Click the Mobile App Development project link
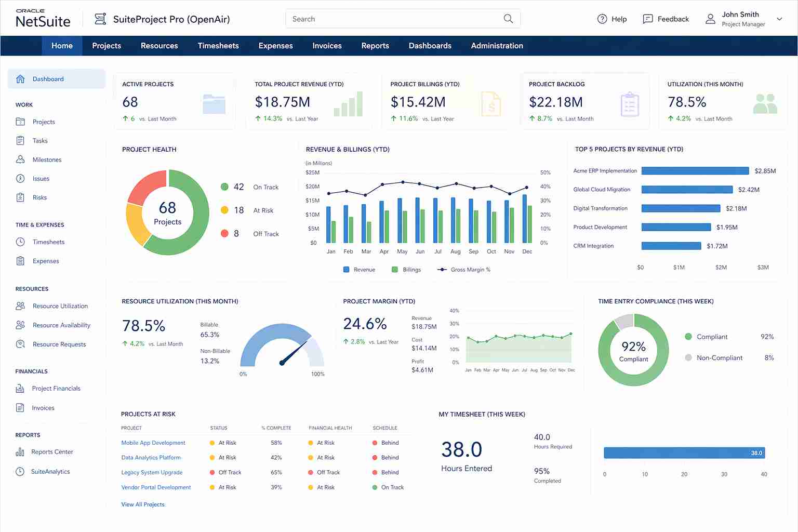Screen dimensions: 798x532 [x=153, y=443]
